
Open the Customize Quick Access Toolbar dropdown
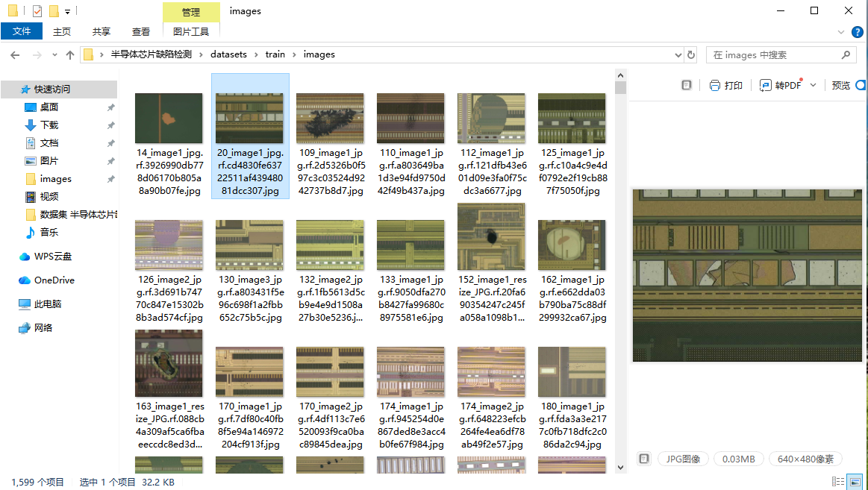[x=67, y=12]
